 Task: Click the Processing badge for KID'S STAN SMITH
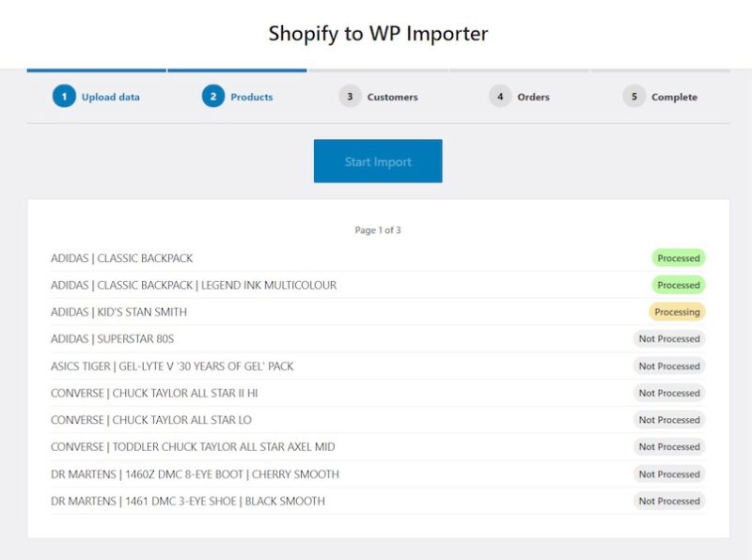(x=679, y=312)
